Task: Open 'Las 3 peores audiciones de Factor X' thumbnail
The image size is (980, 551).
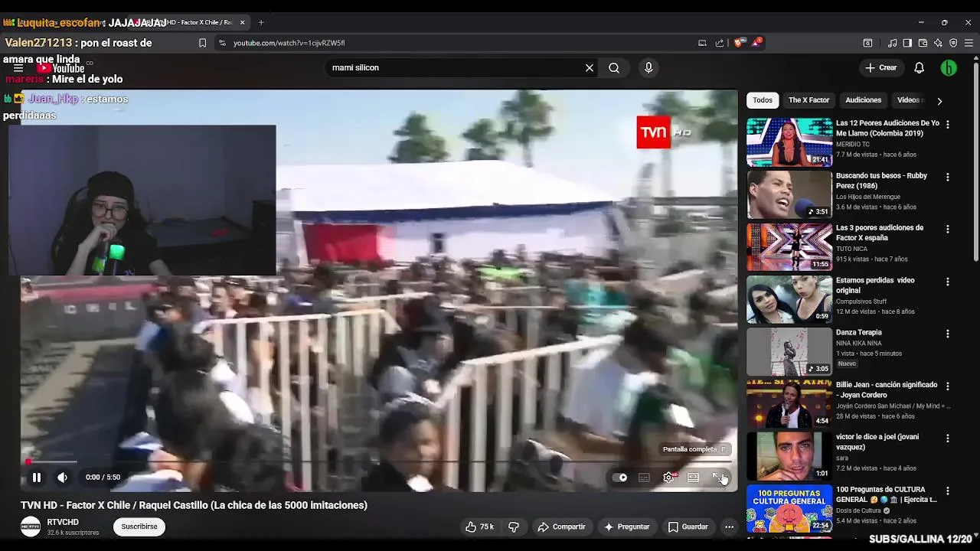Action: tap(789, 246)
